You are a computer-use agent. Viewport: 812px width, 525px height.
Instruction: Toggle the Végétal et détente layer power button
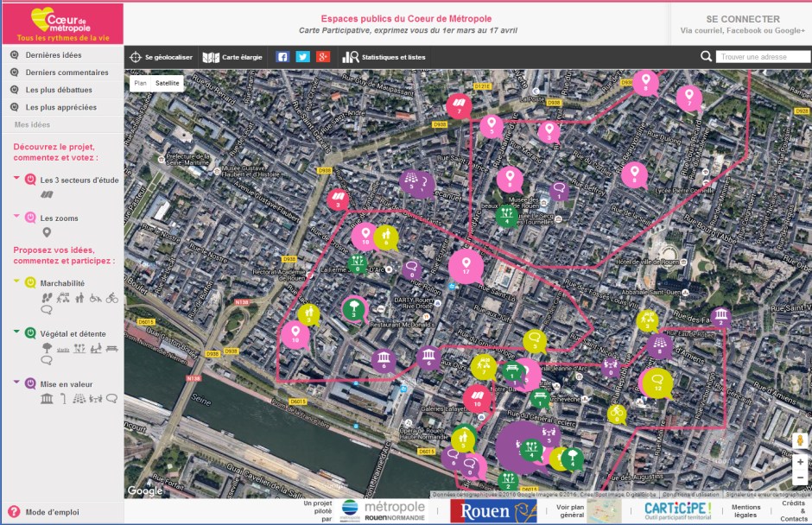[30, 332]
